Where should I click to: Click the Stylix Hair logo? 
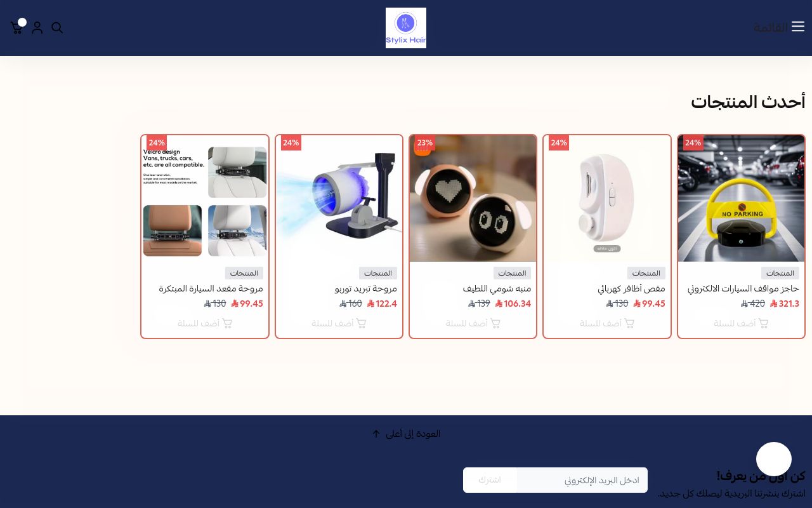pyautogui.click(x=406, y=28)
